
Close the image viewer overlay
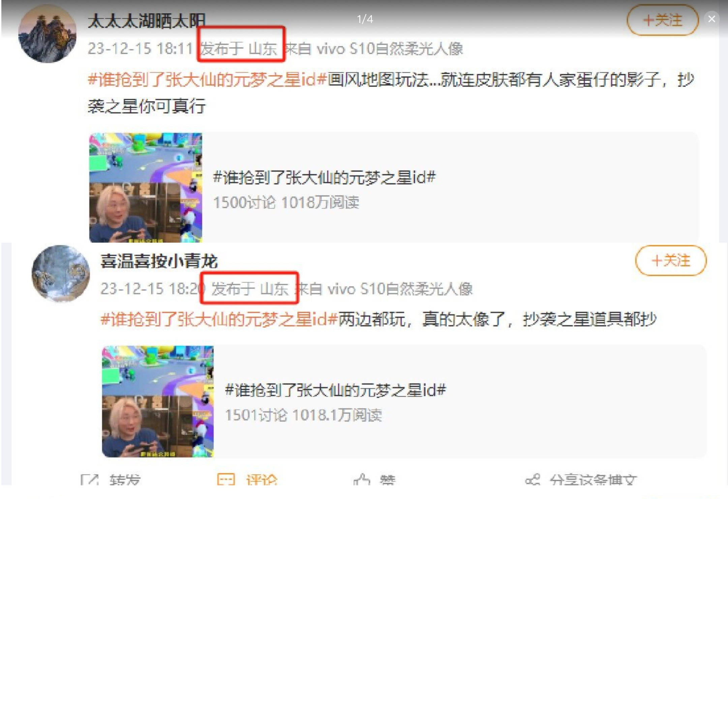[x=711, y=19]
